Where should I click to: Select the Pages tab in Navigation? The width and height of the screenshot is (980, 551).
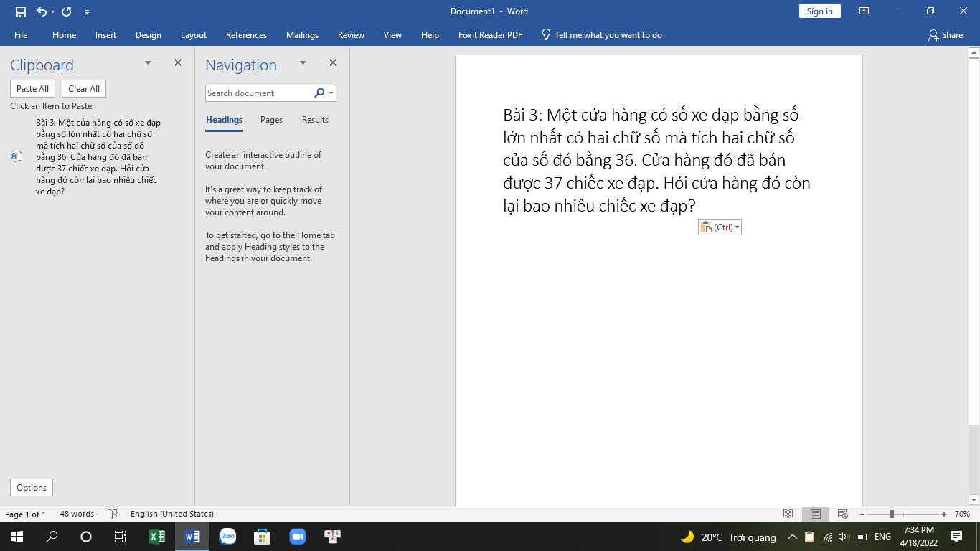click(271, 120)
